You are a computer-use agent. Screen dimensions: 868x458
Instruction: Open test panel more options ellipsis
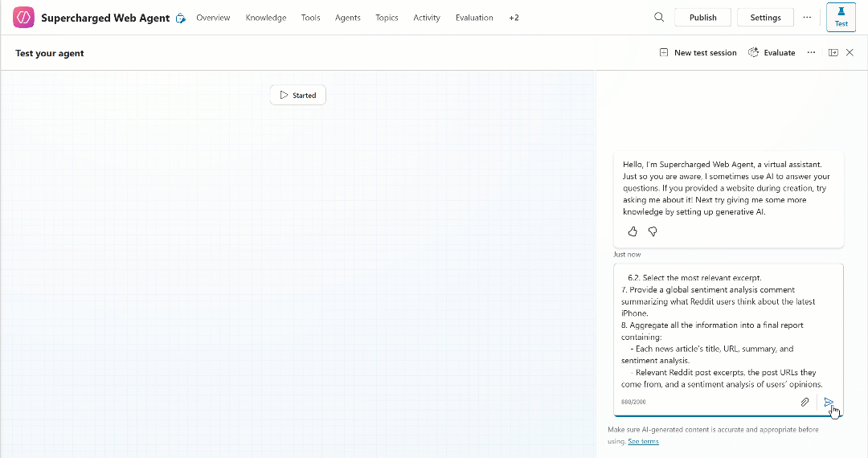coord(811,53)
